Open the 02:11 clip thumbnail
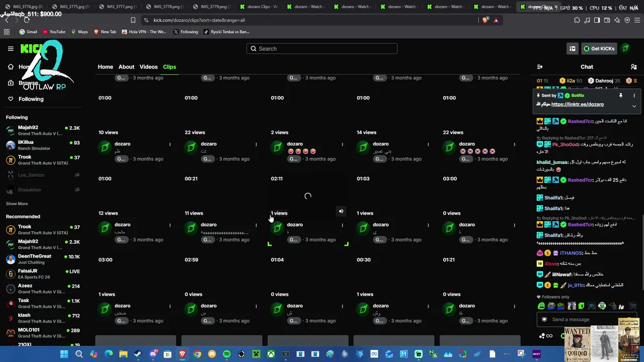This screenshot has width=644, height=362. [308, 196]
